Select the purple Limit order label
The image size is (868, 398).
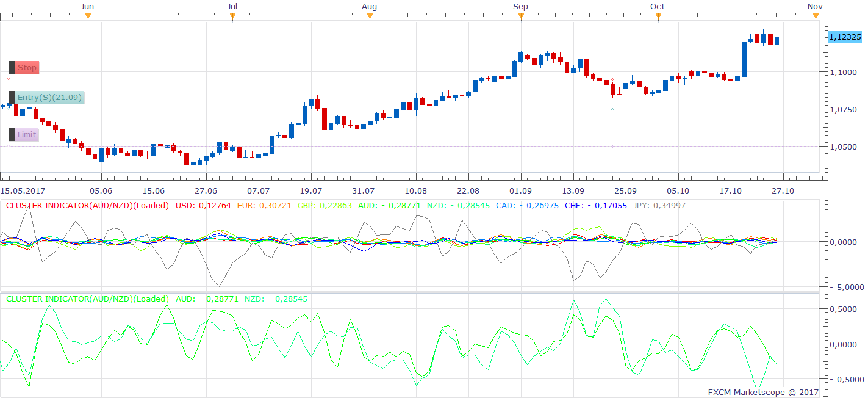tap(27, 135)
